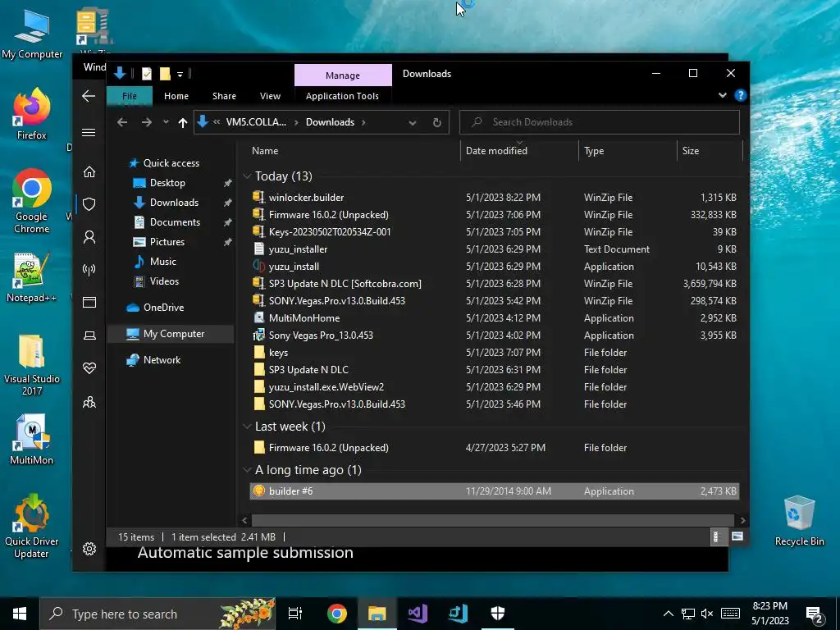840x630 pixels.
Task: Select Documents in navigation pane
Action: [x=176, y=222]
